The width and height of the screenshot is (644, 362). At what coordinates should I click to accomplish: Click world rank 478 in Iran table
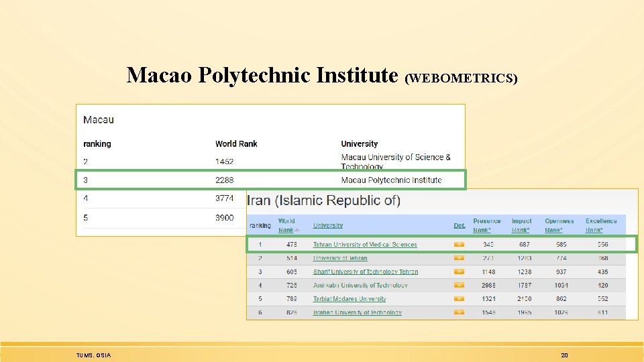(292, 245)
